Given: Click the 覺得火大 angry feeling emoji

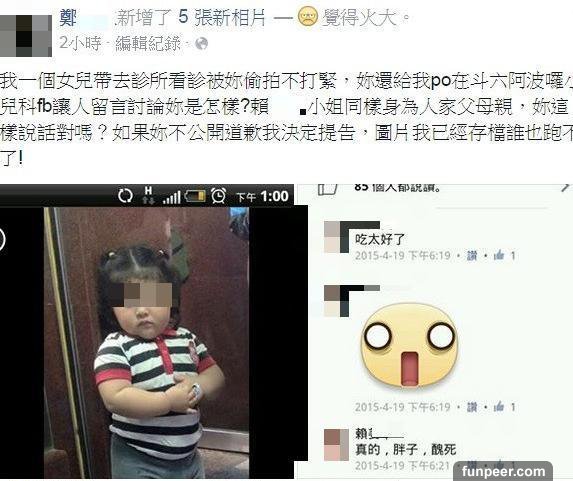Looking at the screenshot, I should pos(308,17).
